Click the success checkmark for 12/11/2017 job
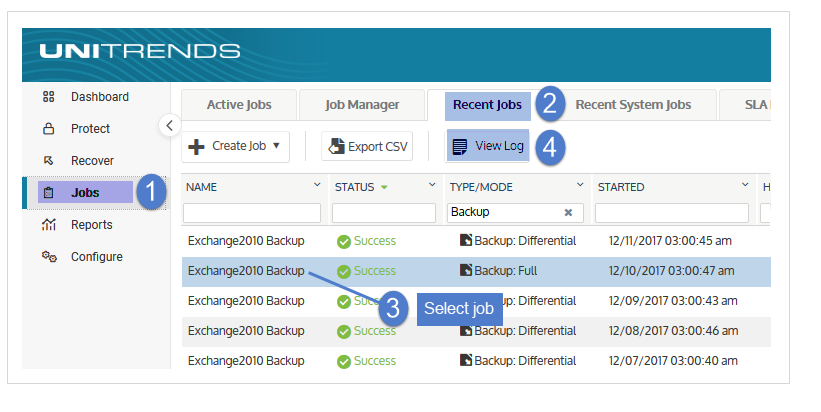Viewport: 821px width, 412px height. 344,241
